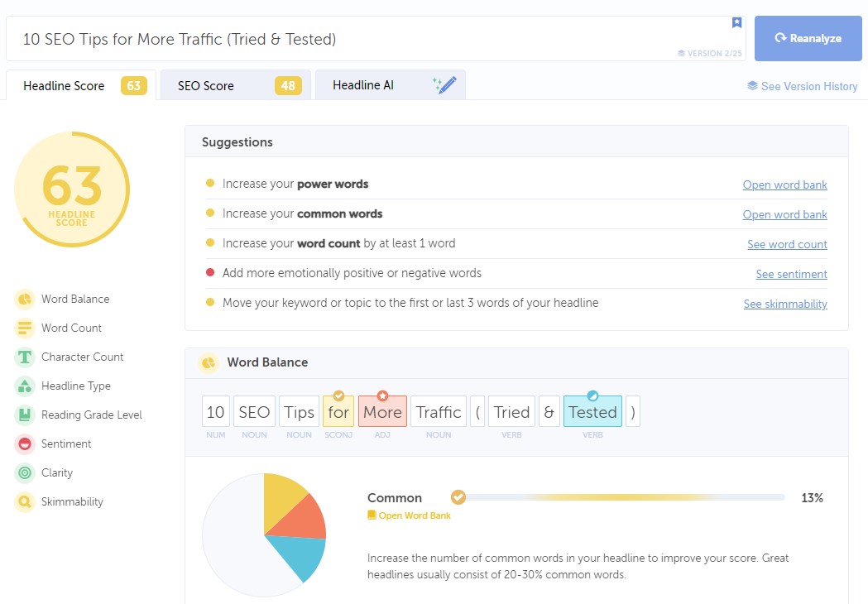The image size is (868, 604).
Task: Click the ampersand word chip
Action: (x=549, y=411)
